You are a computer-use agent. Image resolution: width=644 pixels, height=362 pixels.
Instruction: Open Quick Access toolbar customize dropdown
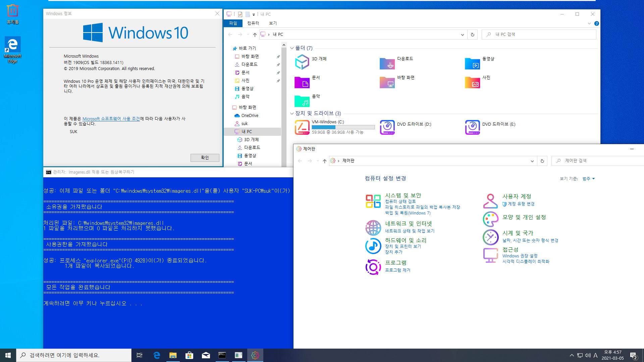(x=254, y=14)
